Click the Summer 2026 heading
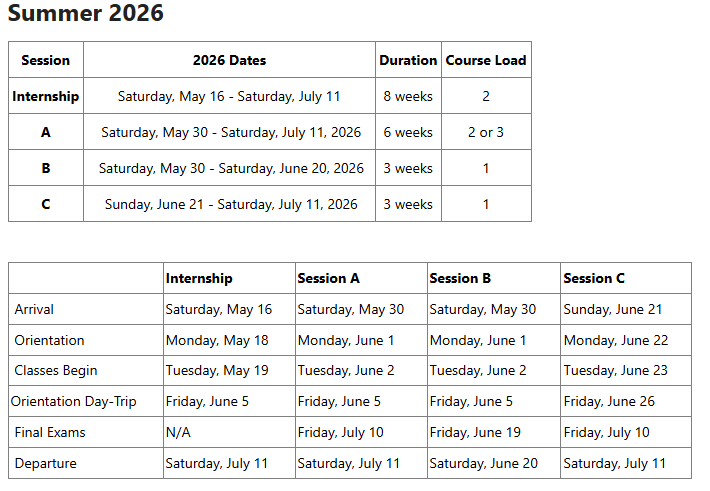 [85, 14]
